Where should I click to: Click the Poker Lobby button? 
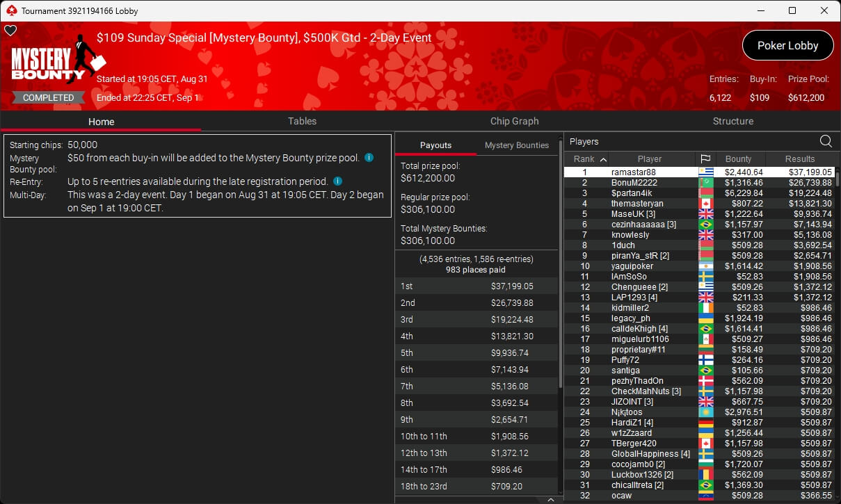tap(787, 46)
